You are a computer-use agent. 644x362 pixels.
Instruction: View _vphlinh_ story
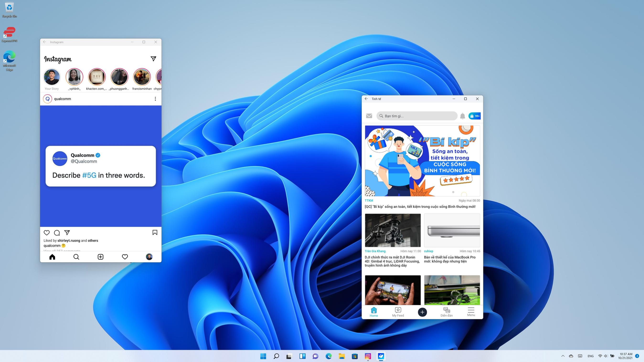(74, 77)
